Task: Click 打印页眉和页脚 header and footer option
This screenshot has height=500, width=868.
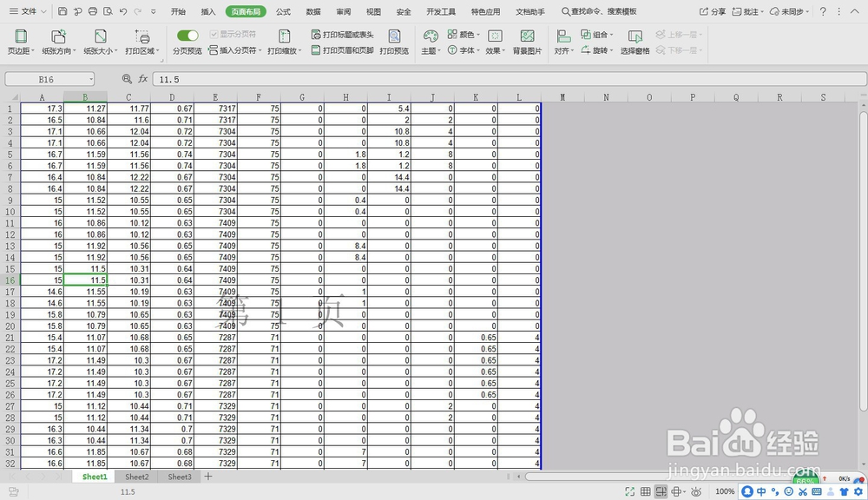Action: pos(343,50)
